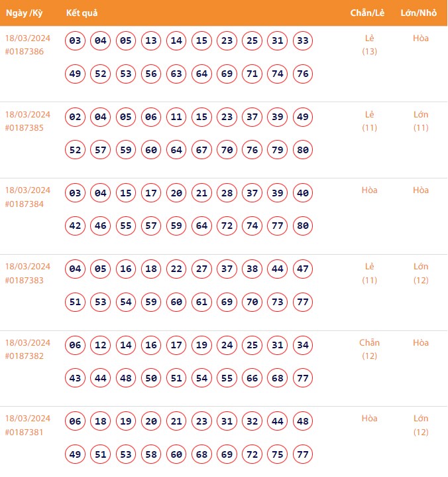Screen dimensions: 448x477
Task: Click Chẵn (12) result for draw #0187382
Action: pyautogui.click(x=369, y=349)
